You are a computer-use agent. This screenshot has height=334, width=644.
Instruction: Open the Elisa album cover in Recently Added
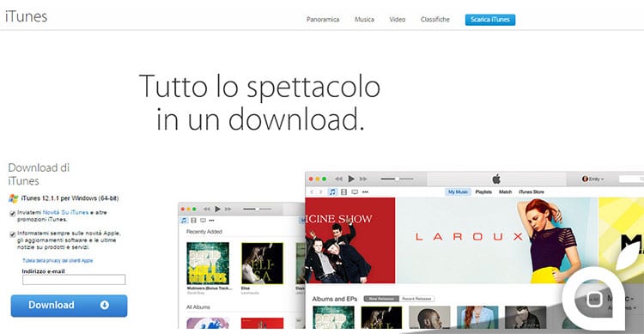tap(262, 264)
